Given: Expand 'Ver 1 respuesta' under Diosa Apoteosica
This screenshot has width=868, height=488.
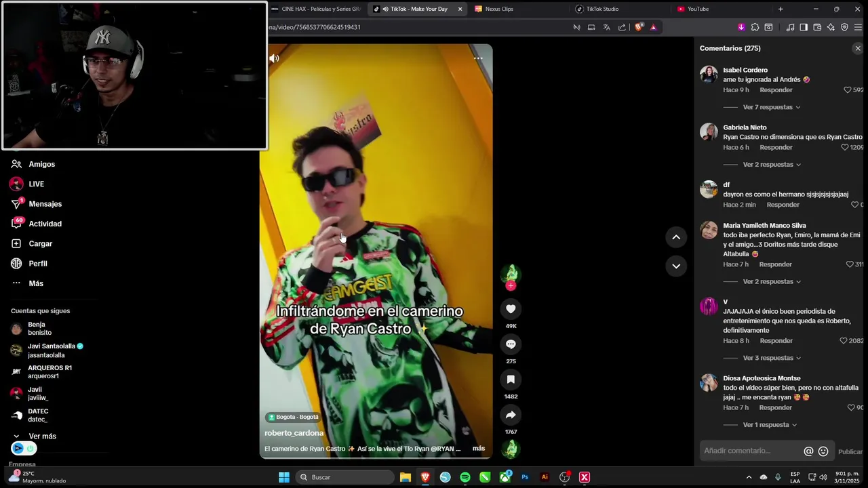Looking at the screenshot, I should tap(770, 425).
